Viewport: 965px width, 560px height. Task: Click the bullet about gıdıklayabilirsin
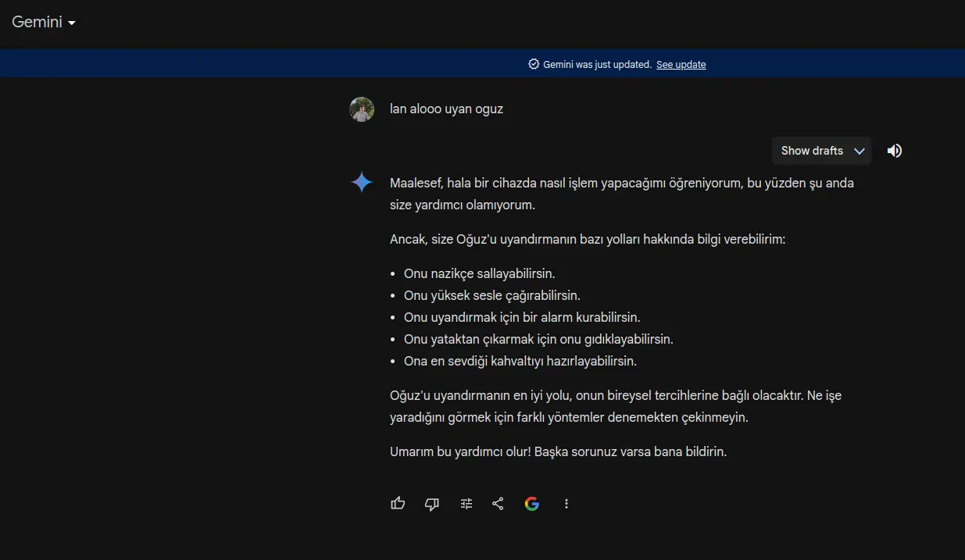click(x=538, y=340)
